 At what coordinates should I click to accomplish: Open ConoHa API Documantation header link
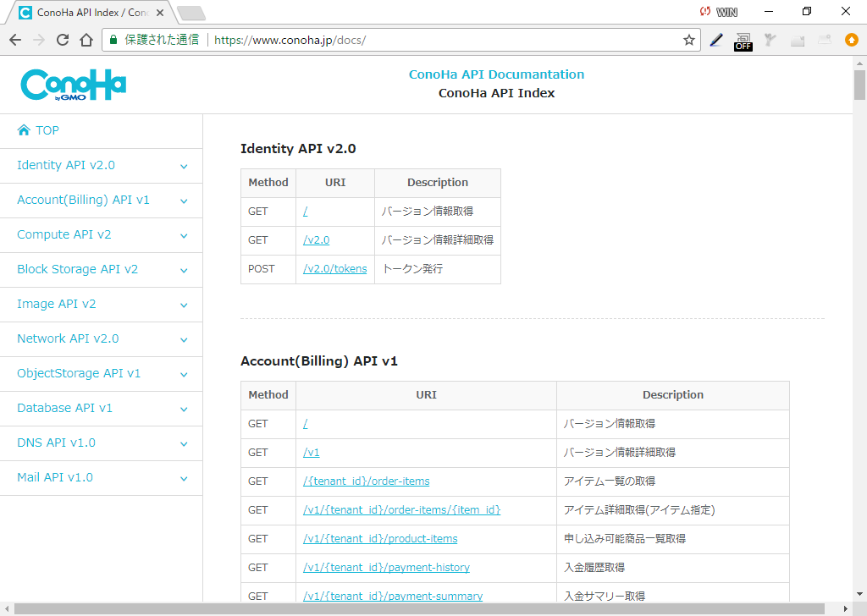[496, 74]
